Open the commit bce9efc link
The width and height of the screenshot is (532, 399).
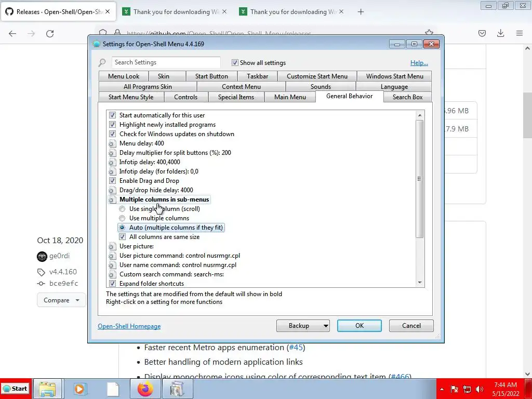63,283
